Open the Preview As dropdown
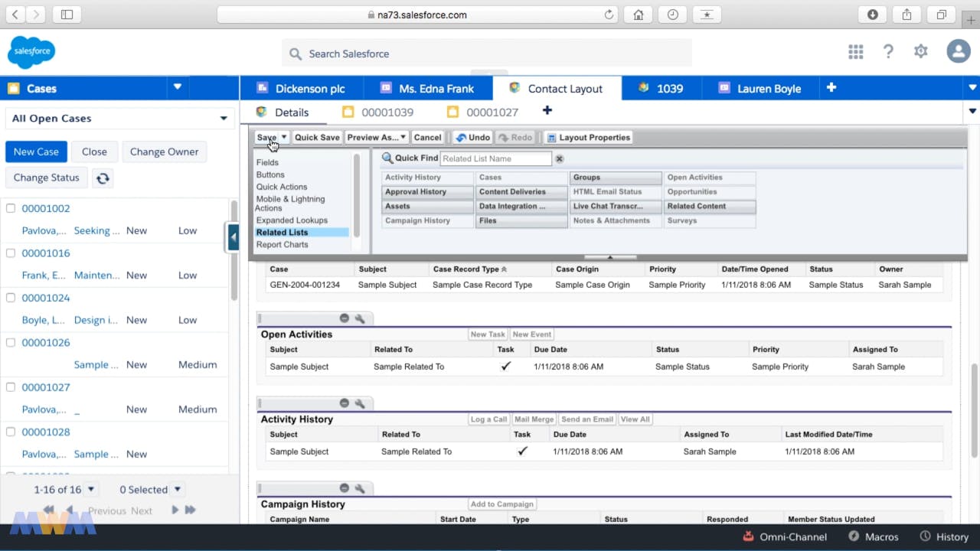 click(376, 138)
